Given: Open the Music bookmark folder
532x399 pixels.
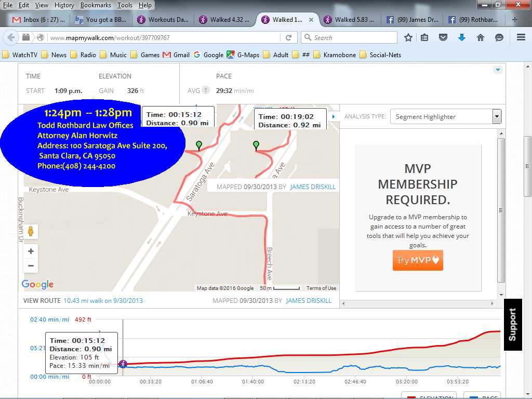Looking at the screenshot, I should [x=113, y=55].
